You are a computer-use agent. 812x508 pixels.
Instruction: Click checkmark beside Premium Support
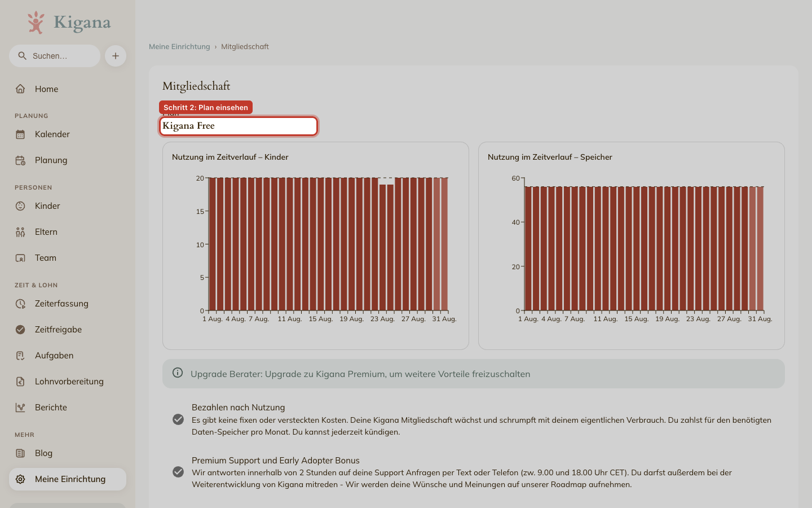(x=178, y=472)
